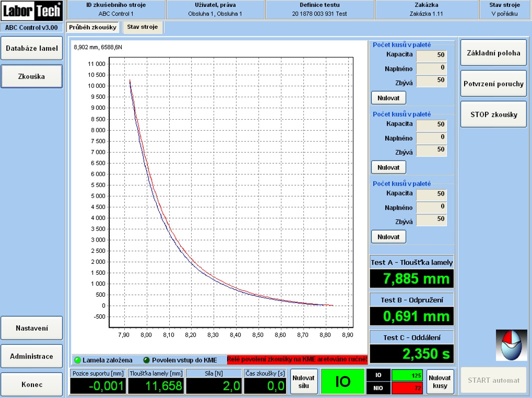Zero the force with Nulovat sílu
The height and width of the screenshot is (398, 532).
[x=303, y=382]
